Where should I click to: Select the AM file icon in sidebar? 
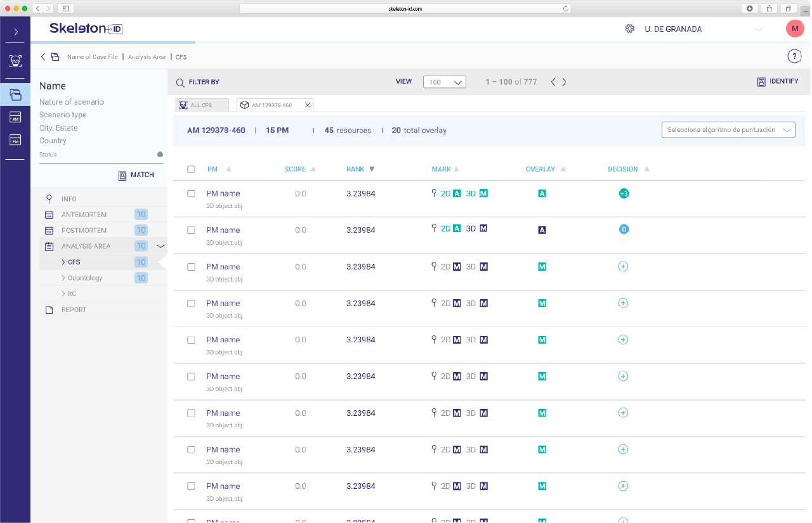coord(15,117)
